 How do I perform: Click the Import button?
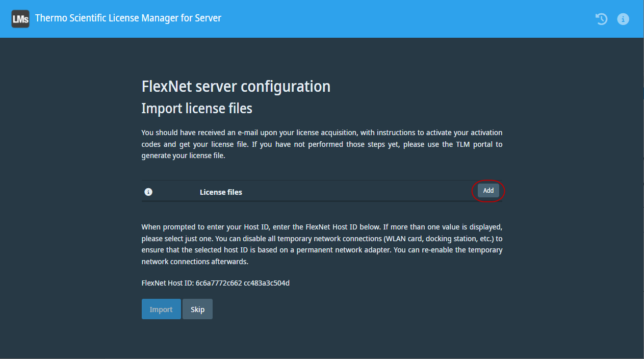tap(161, 309)
